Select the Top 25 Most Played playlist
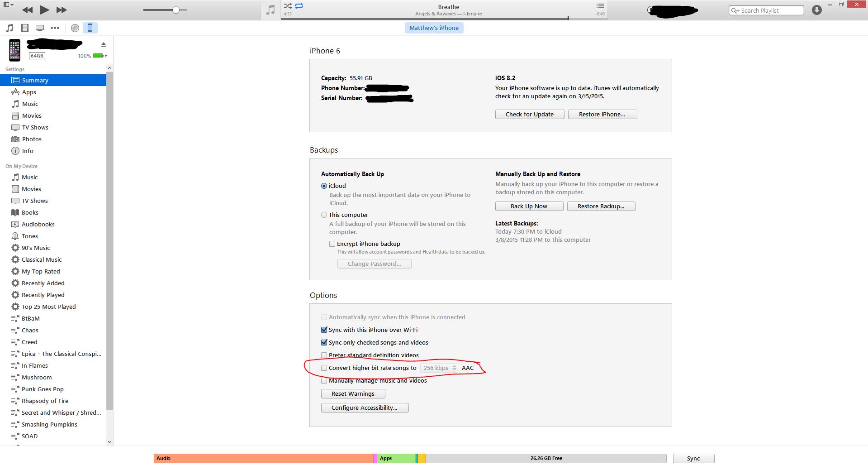Viewport: 868px width, 470px height. (53, 307)
